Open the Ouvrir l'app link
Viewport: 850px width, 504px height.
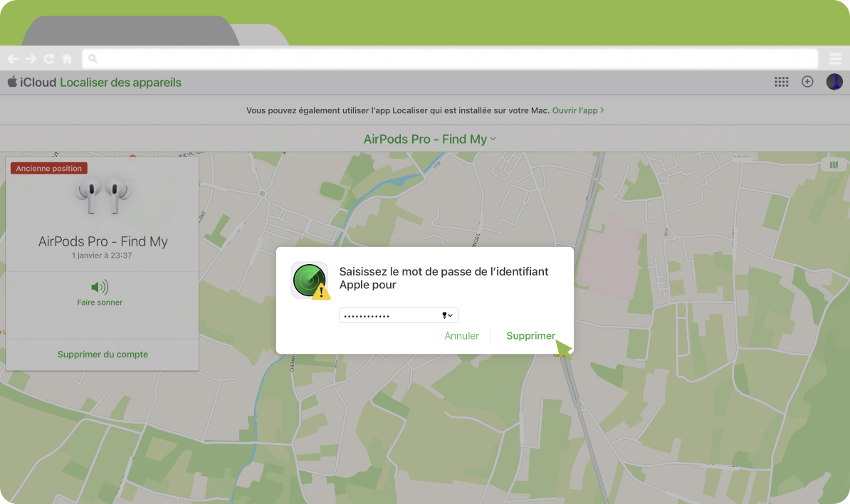point(578,110)
